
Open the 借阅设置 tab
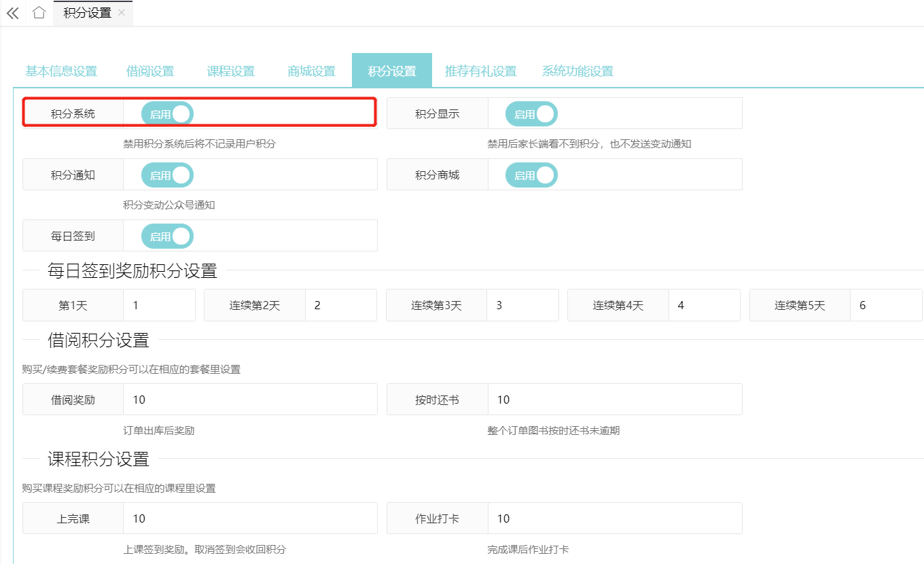click(x=150, y=71)
